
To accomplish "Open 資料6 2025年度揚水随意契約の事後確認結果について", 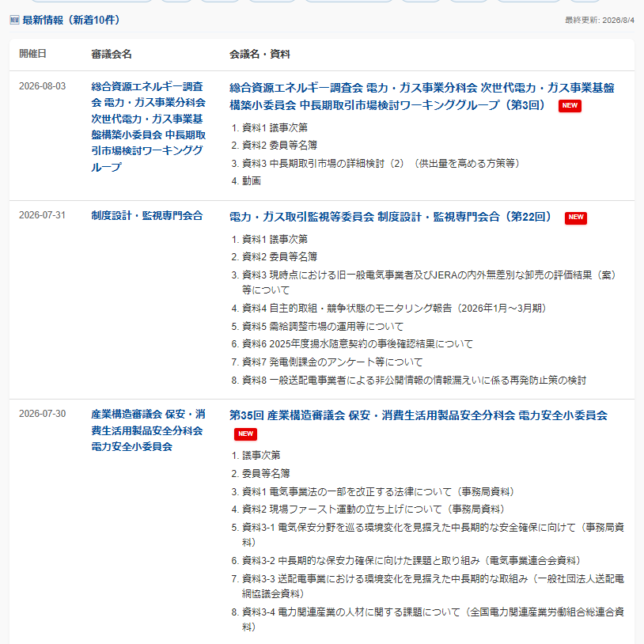I will tap(358, 344).
